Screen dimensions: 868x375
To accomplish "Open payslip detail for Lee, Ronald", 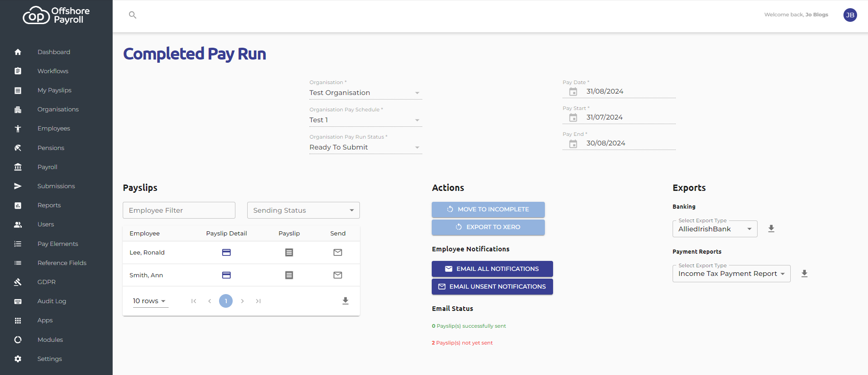I will [226, 252].
